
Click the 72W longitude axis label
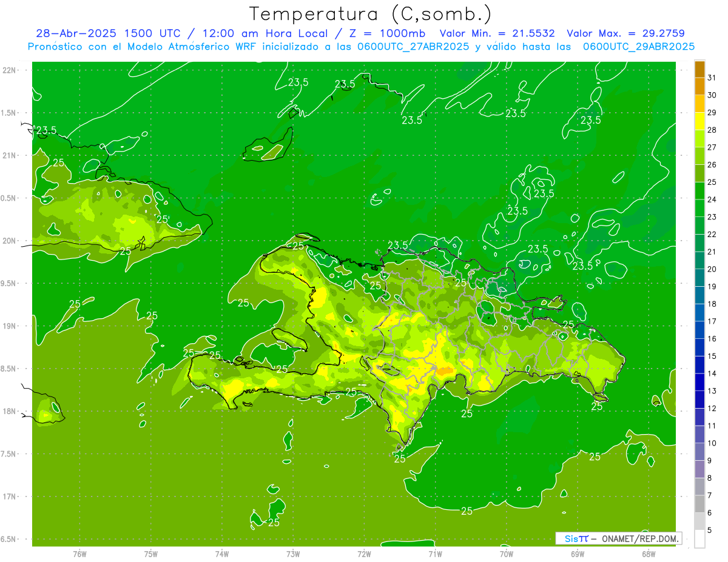click(364, 554)
